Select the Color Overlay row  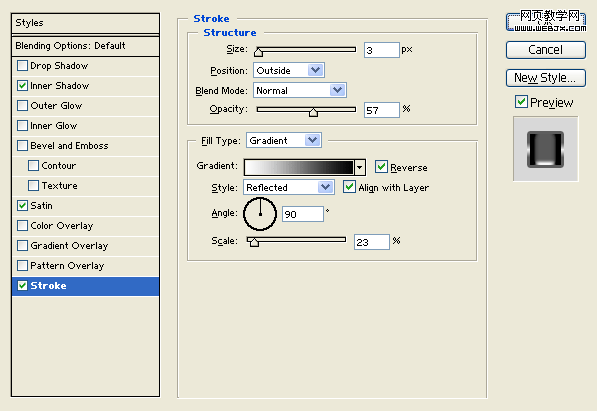pyautogui.click(x=85, y=225)
